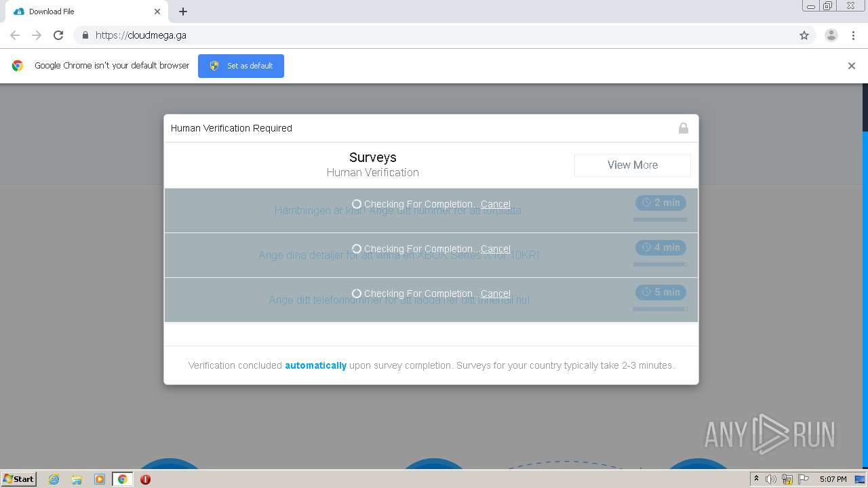Click the 5:07 PM system clock

[833, 479]
